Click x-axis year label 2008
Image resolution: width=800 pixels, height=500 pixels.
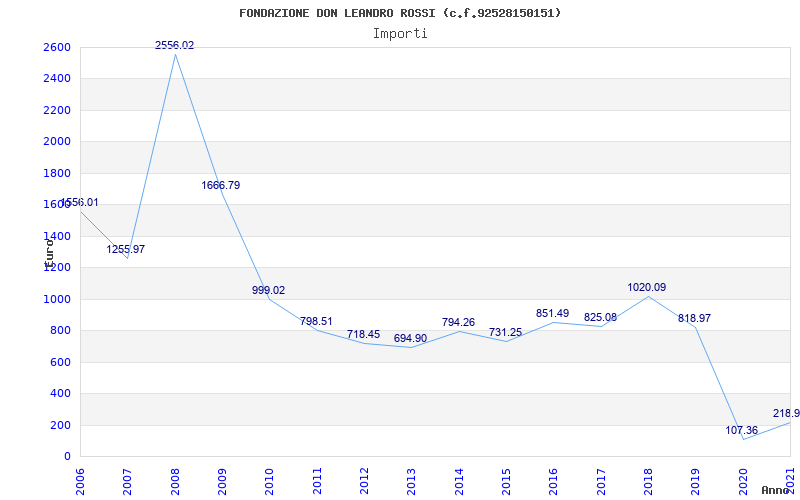pyautogui.click(x=175, y=481)
